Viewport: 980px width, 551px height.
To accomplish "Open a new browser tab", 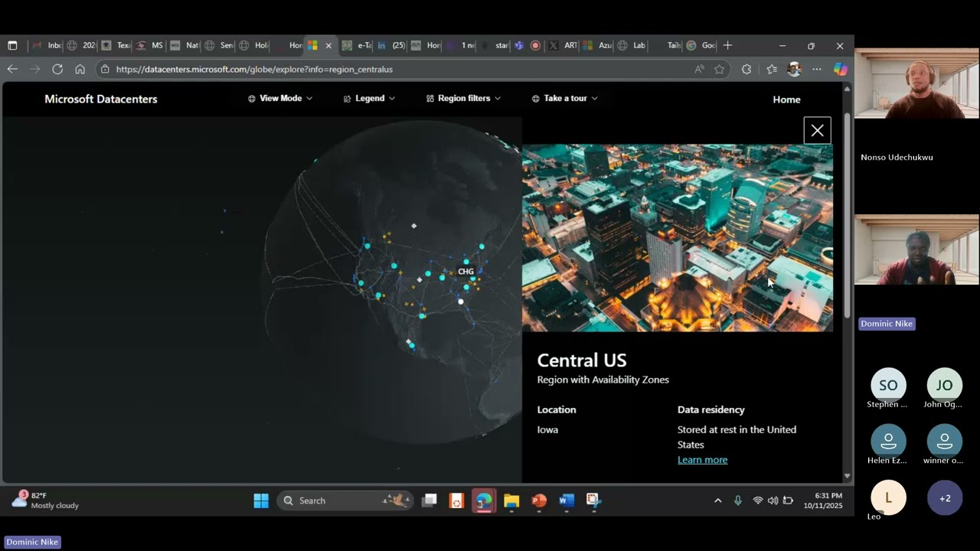I will (727, 45).
